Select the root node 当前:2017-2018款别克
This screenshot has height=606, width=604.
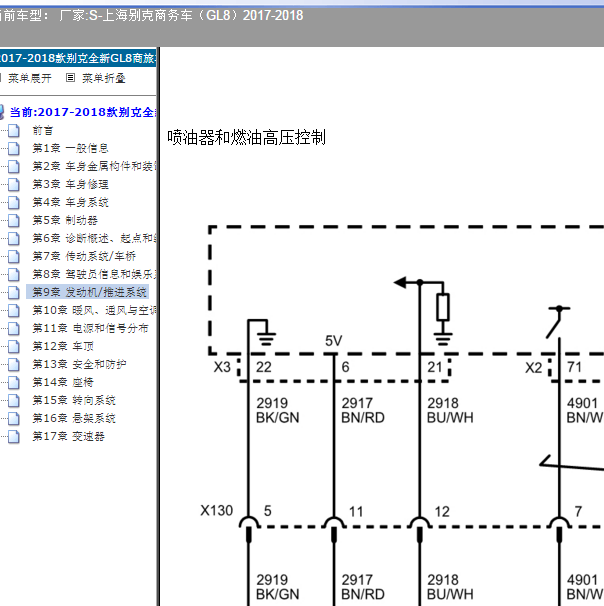click(x=83, y=112)
